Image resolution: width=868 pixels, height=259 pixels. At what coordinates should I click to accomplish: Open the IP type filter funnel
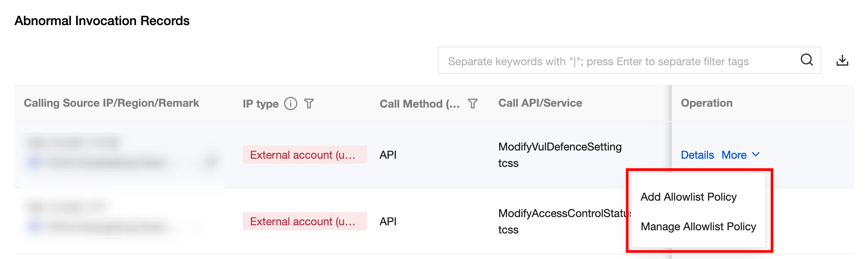pyautogui.click(x=309, y=104)
